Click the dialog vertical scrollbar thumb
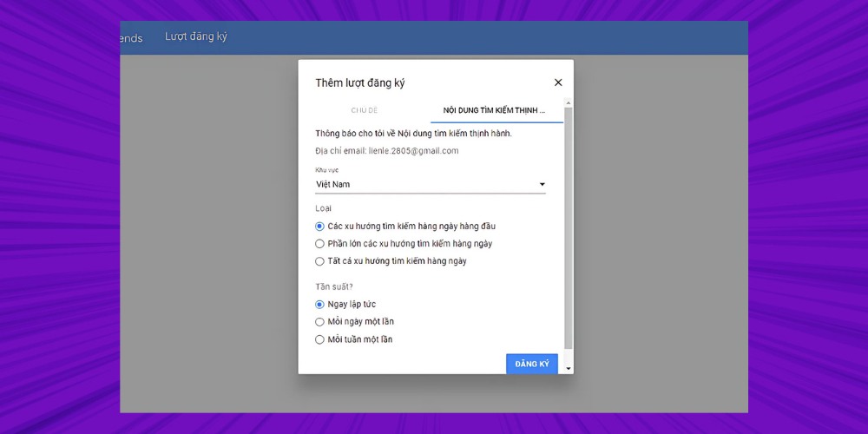The height and width of the screenshot is (434, 868). point(569,228)
